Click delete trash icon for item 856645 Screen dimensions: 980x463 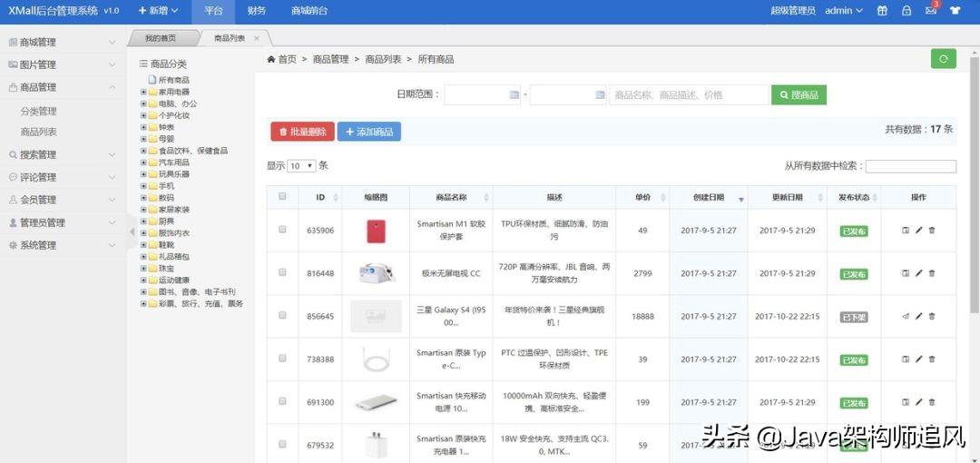pyautogui.click(x=932, y=317)
